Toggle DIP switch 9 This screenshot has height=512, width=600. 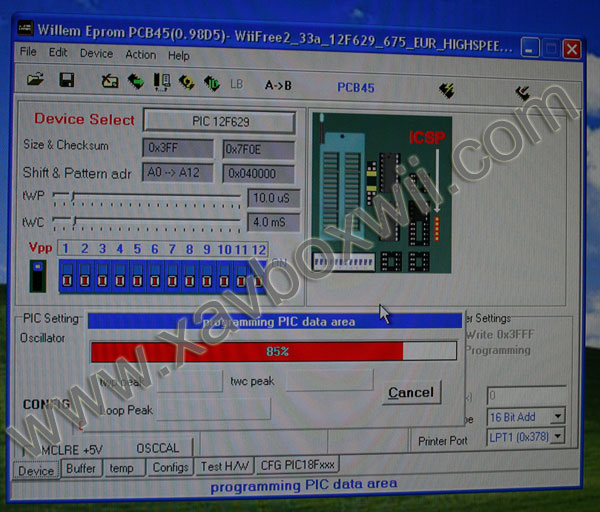coord(207,278)
